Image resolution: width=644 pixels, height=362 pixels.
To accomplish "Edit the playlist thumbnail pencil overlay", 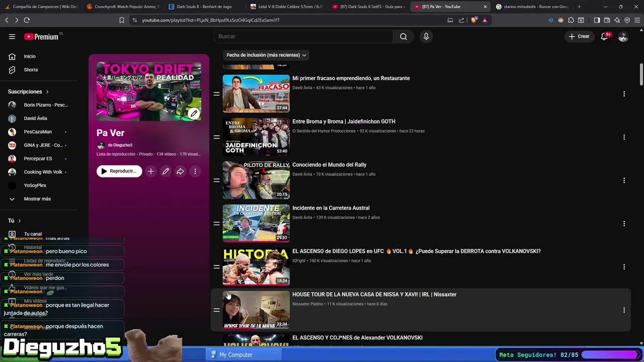I will coord(194,114).
